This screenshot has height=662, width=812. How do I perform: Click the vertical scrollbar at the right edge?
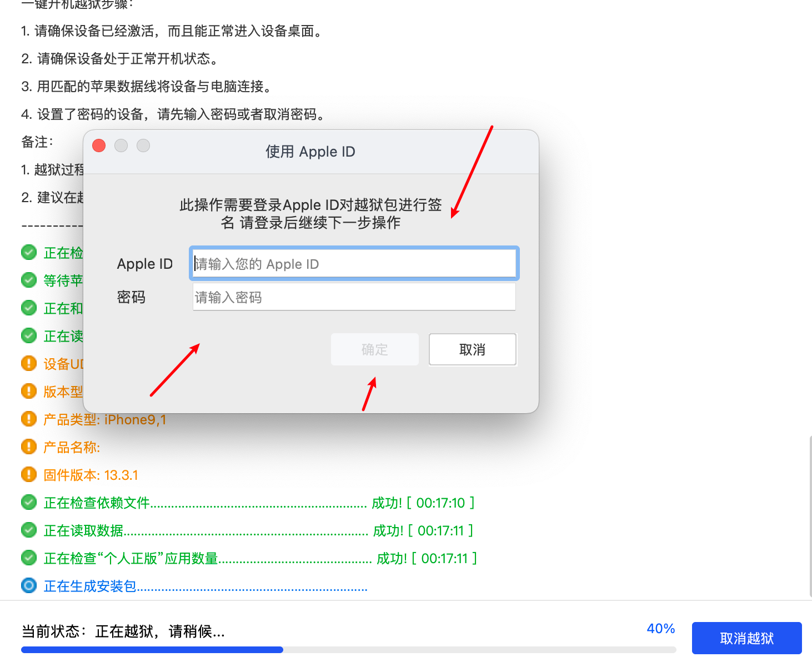click(810, 516)
